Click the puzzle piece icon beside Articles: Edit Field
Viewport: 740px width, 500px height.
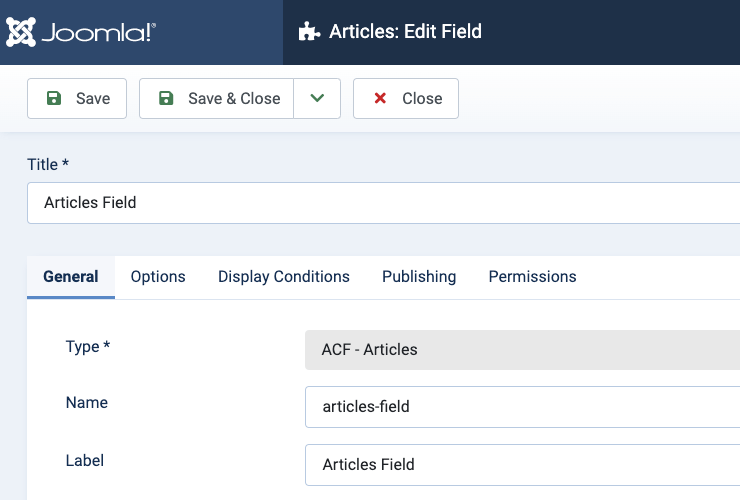click(310, 32)
